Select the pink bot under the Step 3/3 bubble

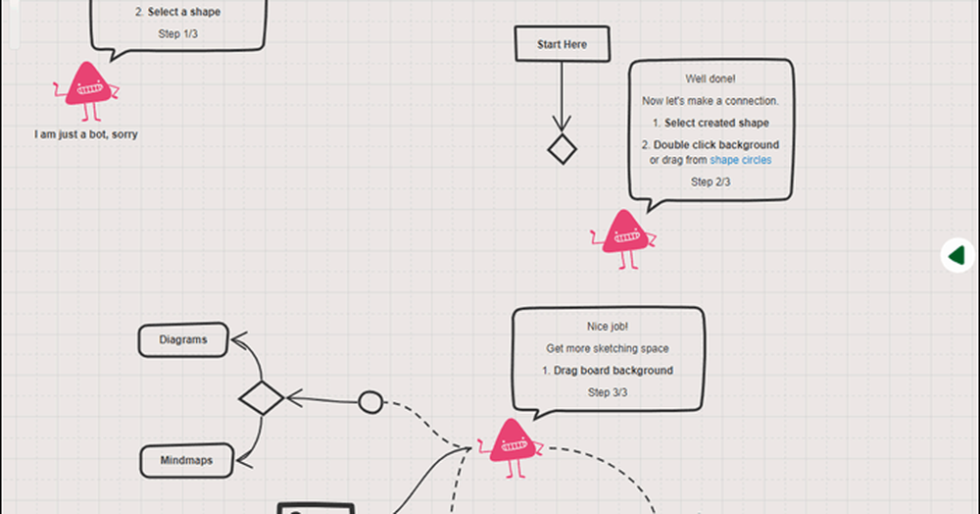click(x=510, y=446)
